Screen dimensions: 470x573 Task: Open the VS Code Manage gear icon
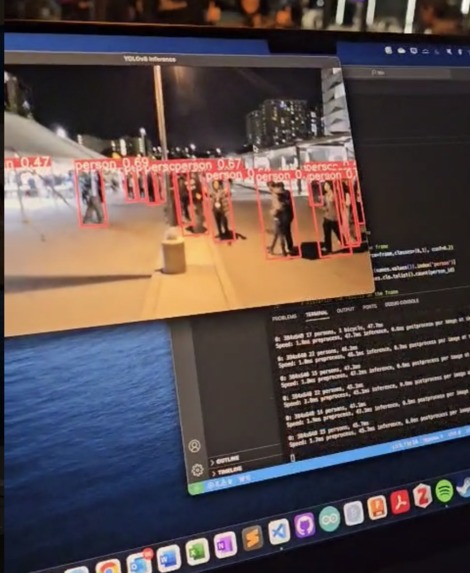197,470
